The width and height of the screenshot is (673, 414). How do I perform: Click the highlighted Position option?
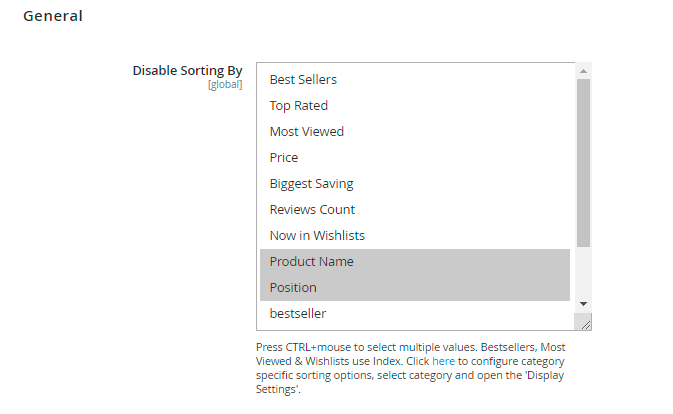point(293,288)
